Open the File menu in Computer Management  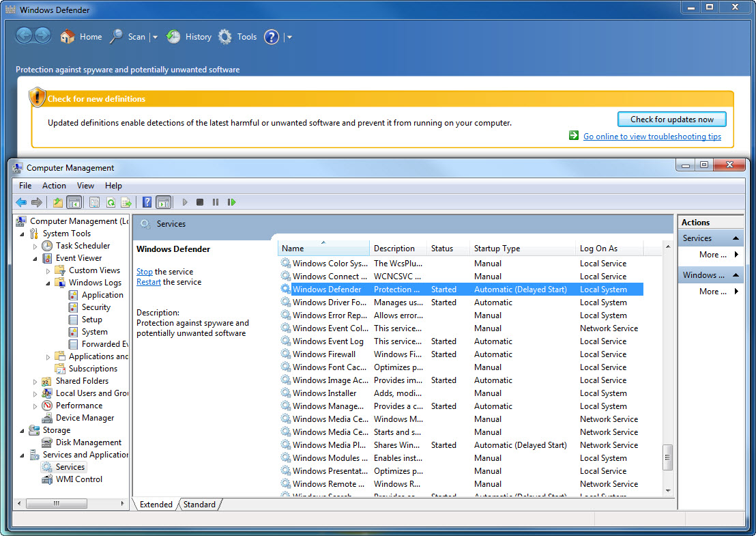[x=25, y=186]
